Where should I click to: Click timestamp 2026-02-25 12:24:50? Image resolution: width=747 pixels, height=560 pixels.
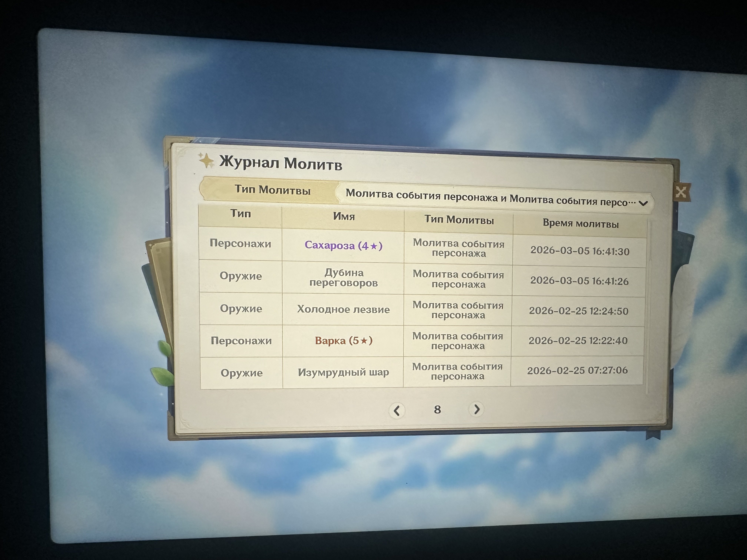578,311
